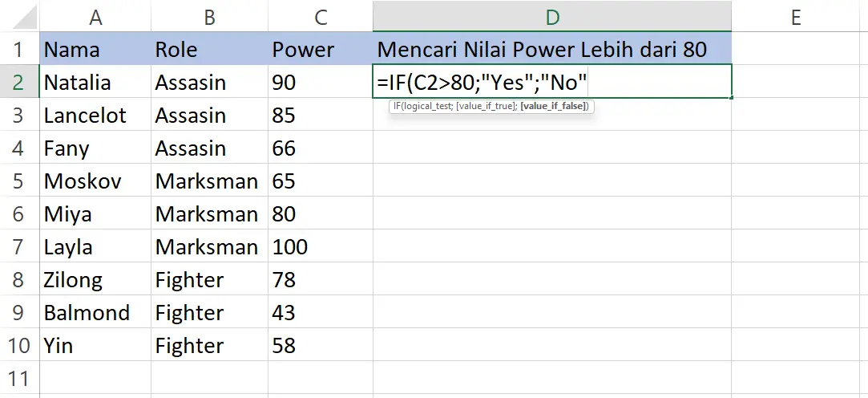Select row 8 header
The image size is (868, 398).
(x=18, y=279)
